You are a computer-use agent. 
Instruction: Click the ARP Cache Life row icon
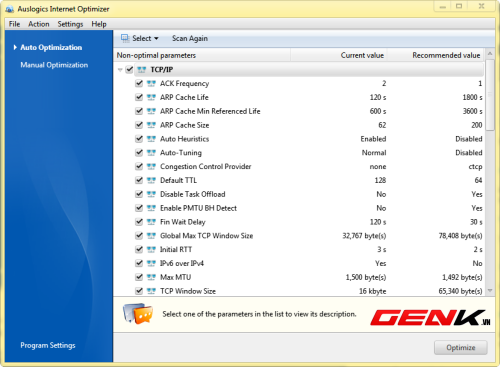pyautogui.click(x=151, y=97)
